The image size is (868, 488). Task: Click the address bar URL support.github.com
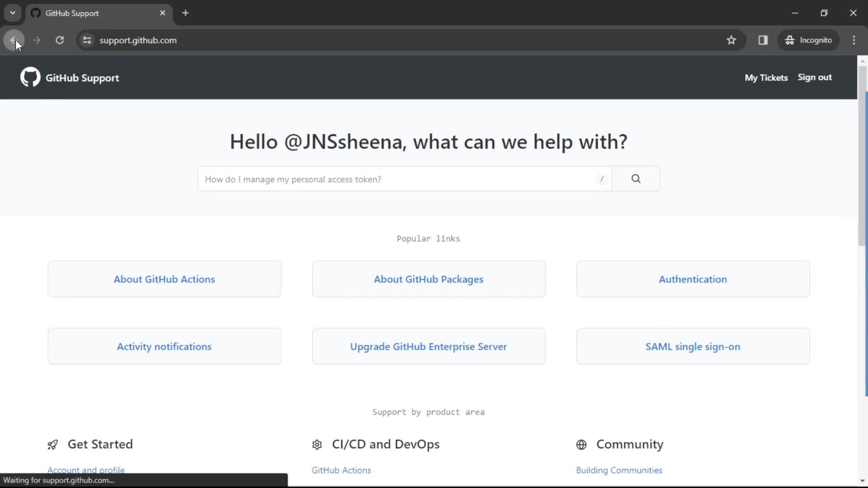coord(138,40)
